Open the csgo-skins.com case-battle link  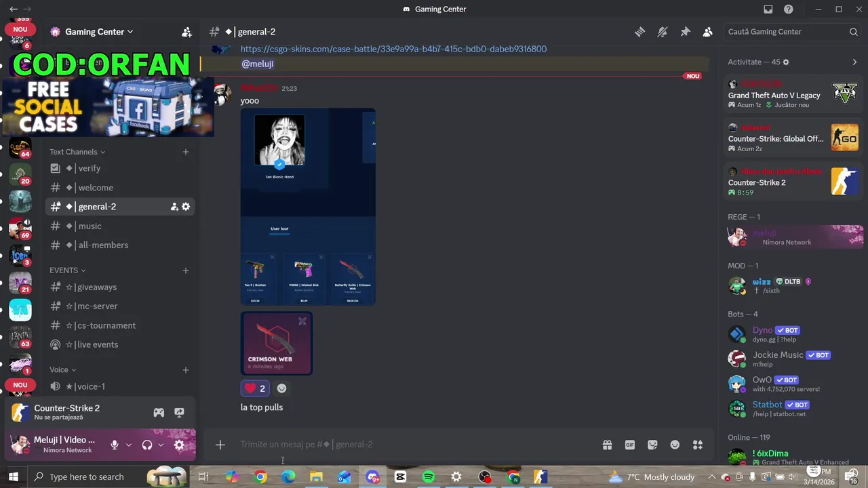click(x=393, y=49)
